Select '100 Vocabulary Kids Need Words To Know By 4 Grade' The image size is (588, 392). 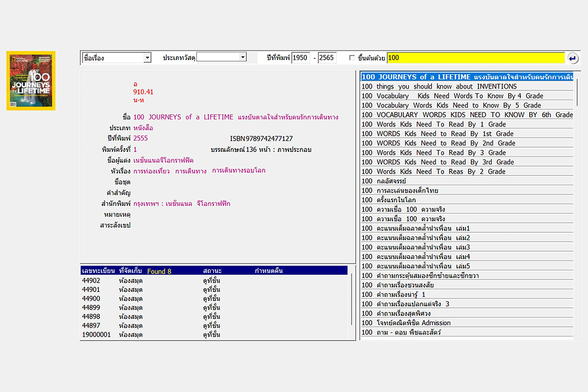click(452, 96)
